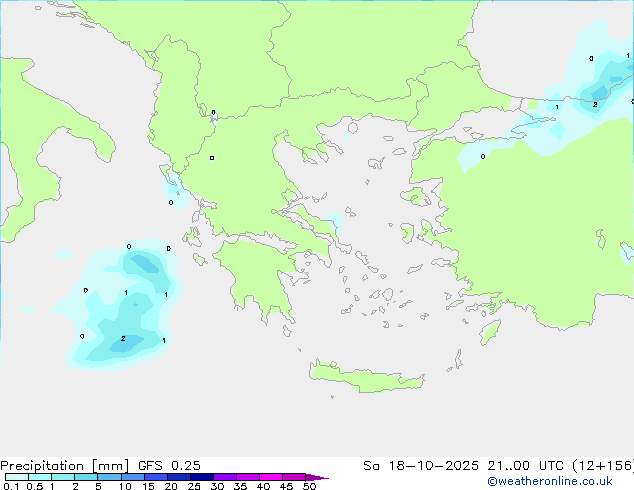
Task: Click the 'Precipitation [mm]' title text
Action: click(x=64, y=466)
